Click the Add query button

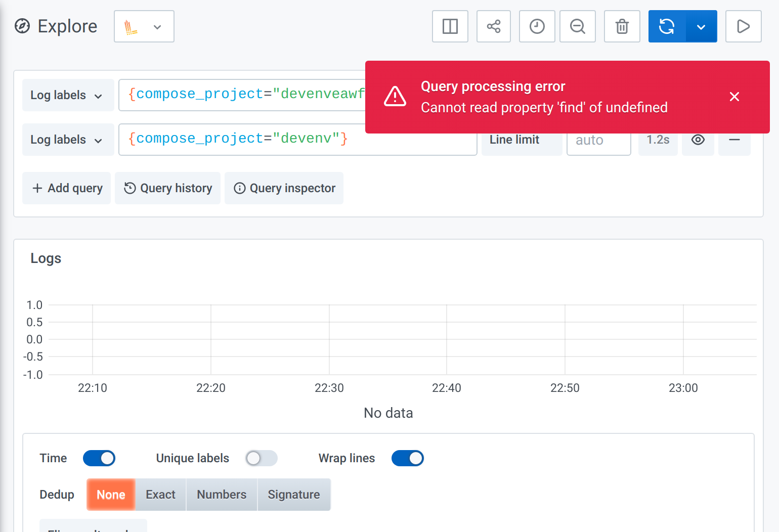(x=67, y=188)
